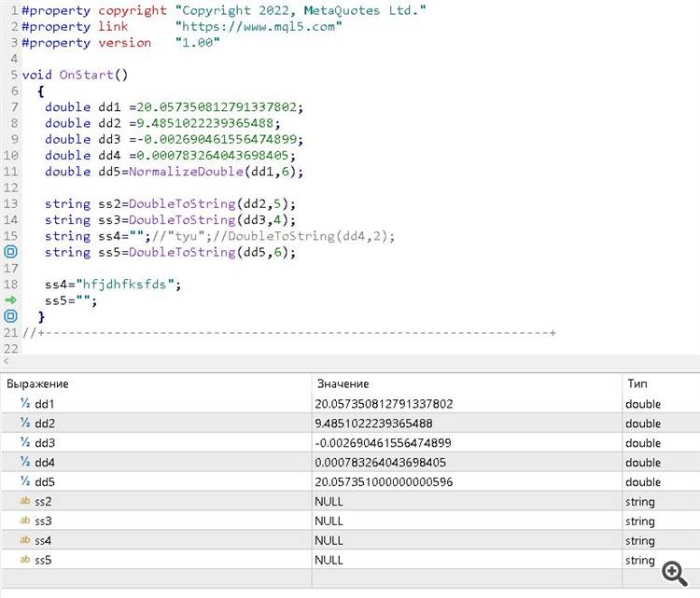Viewport: 700px width, 598px height.
Task: Click the NULL value of ss5
Action: [x=329, y=560]
